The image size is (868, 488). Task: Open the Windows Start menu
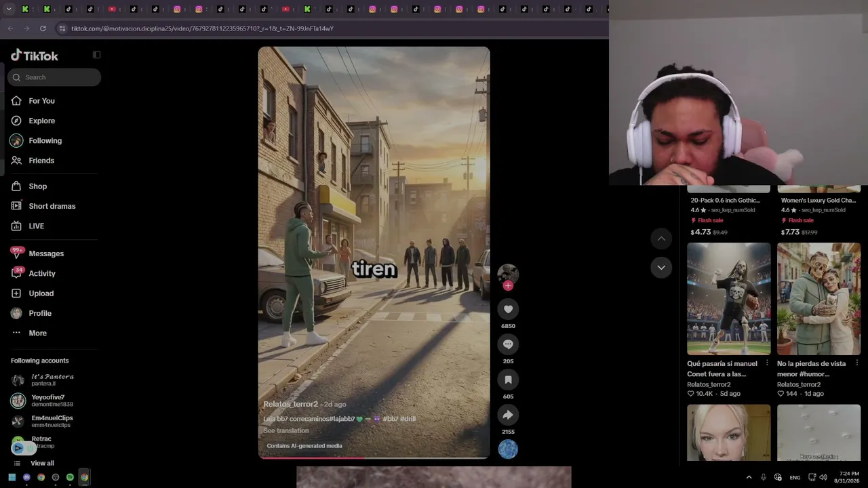click(12, 477)
